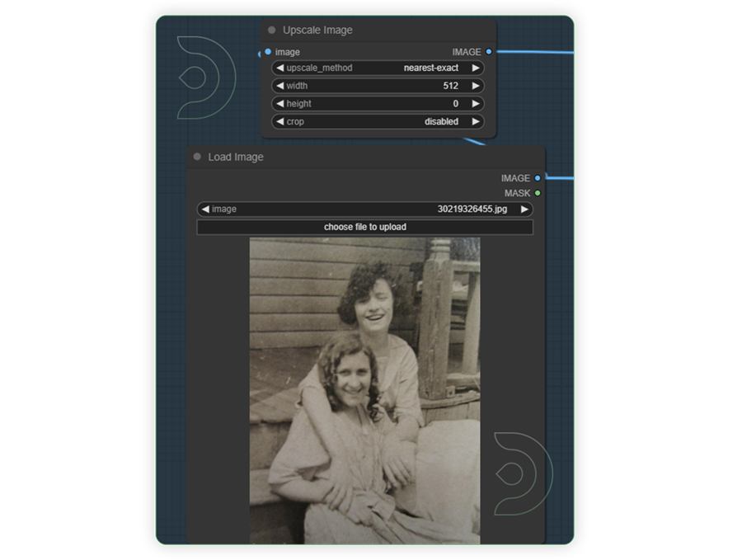Image resolution: width=742 pixels, height=560 pixels.
Task: Click the image input socket on Upscale Image
Action: coord(268,52)
